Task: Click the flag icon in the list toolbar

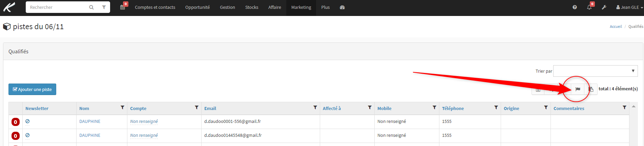Action: coord(578,89)
